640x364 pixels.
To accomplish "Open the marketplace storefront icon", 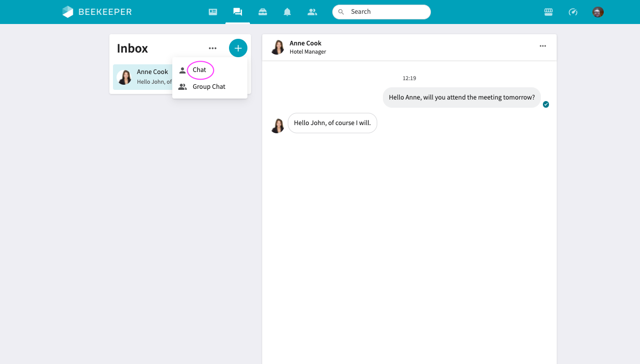I will (548, 12).
